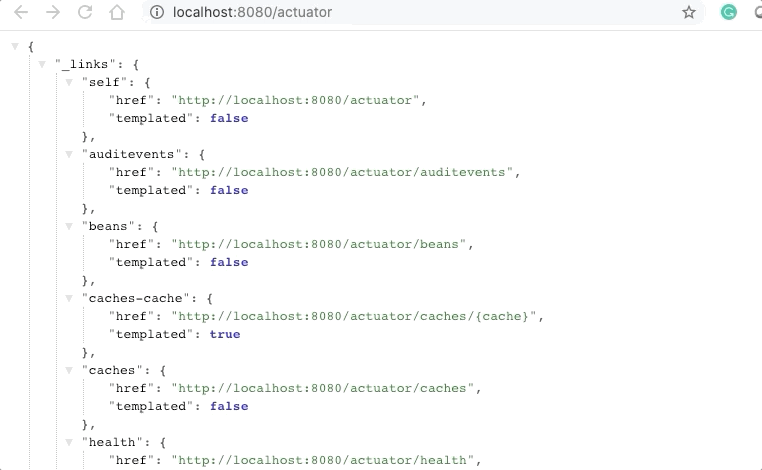The width and height of the screenshot is (762, 470).
Task: Collapse the "health" node
Action: point(69,443)
